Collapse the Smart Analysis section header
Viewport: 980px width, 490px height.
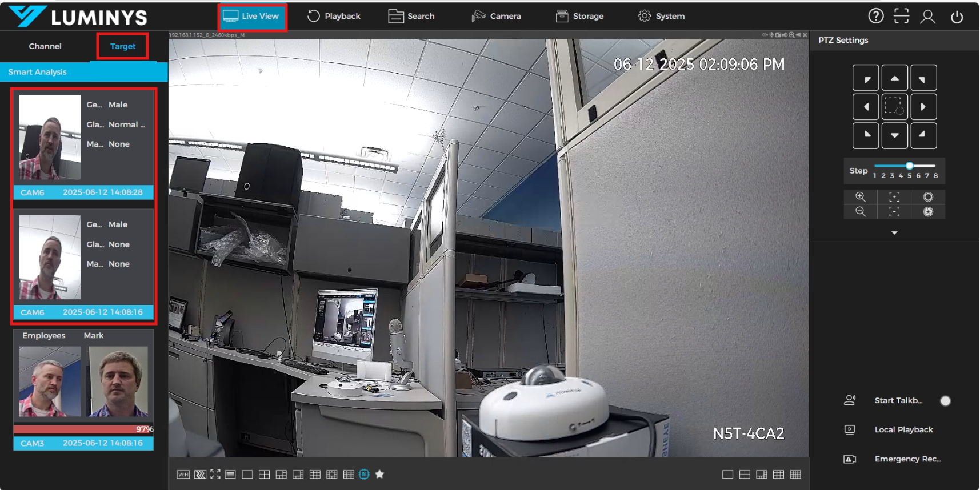click(x=83, y=72)
